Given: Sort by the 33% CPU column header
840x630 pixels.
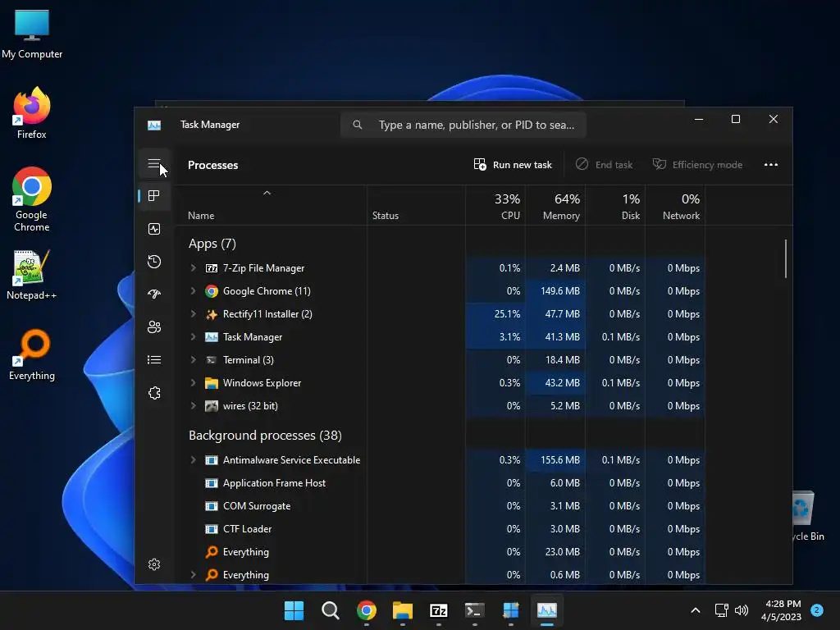Looking at the screenshot, I should click(x=495, y=206).
